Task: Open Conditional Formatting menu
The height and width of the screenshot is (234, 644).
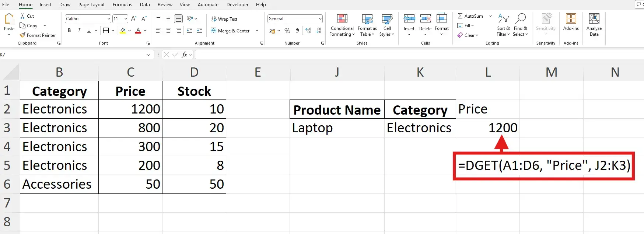Action: [342, 25]
